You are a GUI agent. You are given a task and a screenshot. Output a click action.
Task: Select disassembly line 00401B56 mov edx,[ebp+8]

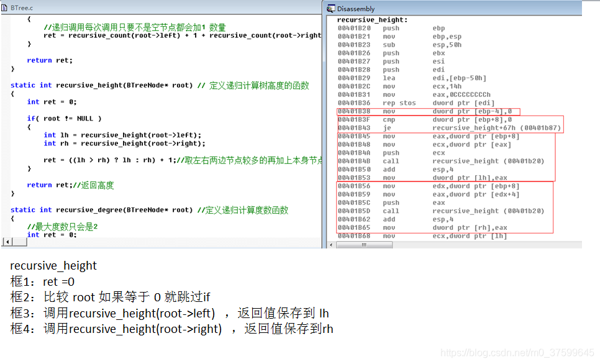pos(429,186)
